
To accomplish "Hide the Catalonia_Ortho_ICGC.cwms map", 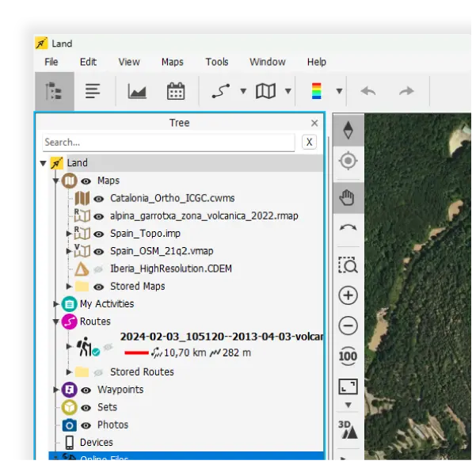I will 99,199.
